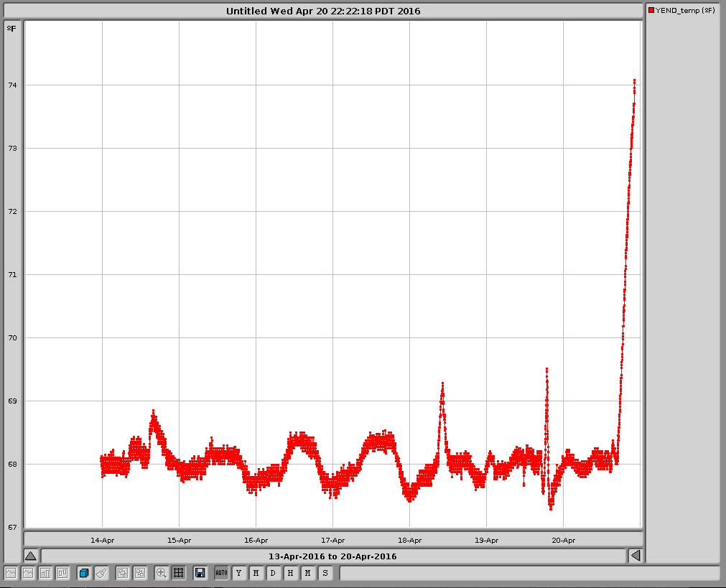Click the tiled windows layout icon
Image resolution: width=726 pixels, height=588 pixels.
click(x=140, y=573)
